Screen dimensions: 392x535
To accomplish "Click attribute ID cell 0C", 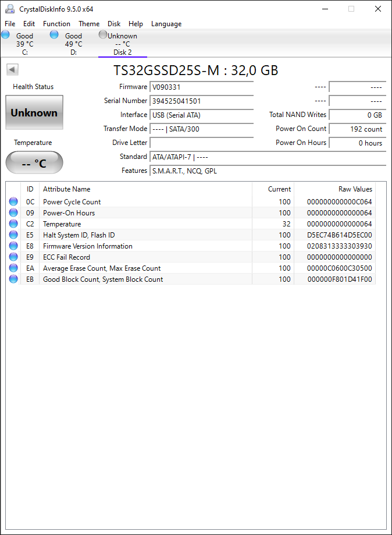I will 30,201.
